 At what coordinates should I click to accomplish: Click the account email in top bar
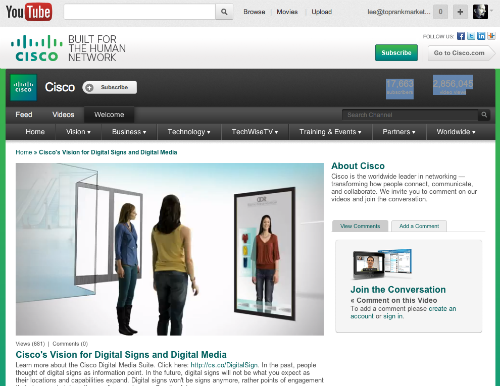[x=399, y=12]
